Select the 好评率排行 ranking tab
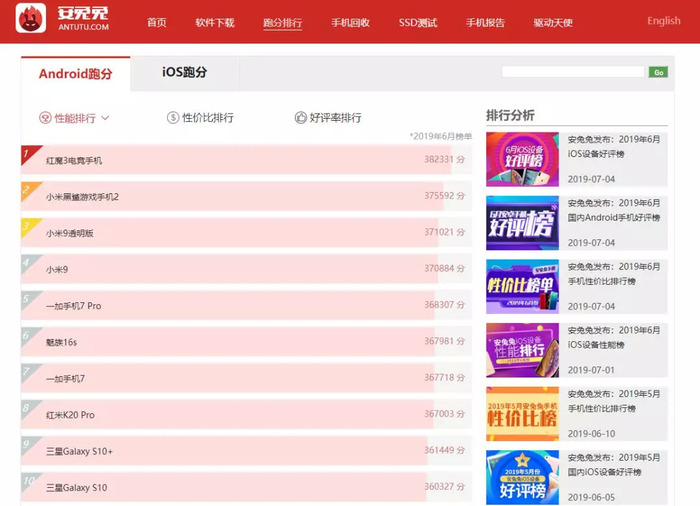Screen dimensions: 700x506 click(328, 118)
